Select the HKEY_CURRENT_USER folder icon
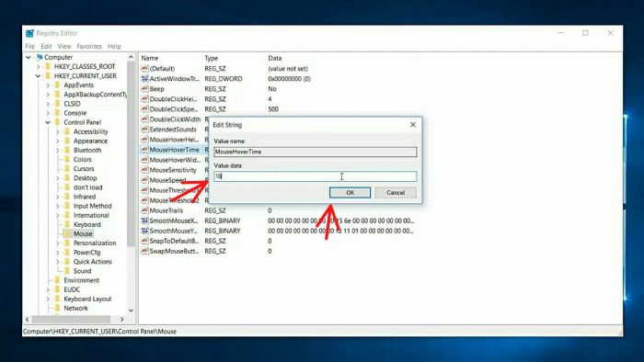The height and width of the screenshot is (362, 644). 48,76
